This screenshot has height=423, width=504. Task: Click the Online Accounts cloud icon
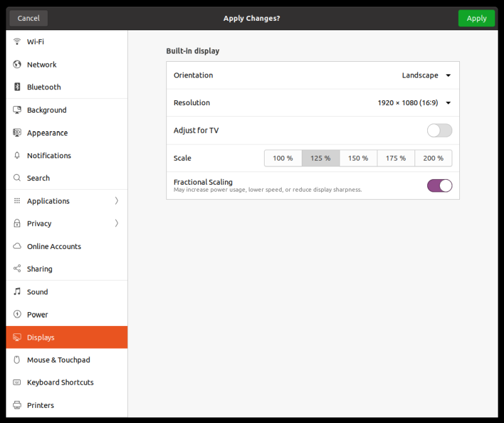[17, 246]
